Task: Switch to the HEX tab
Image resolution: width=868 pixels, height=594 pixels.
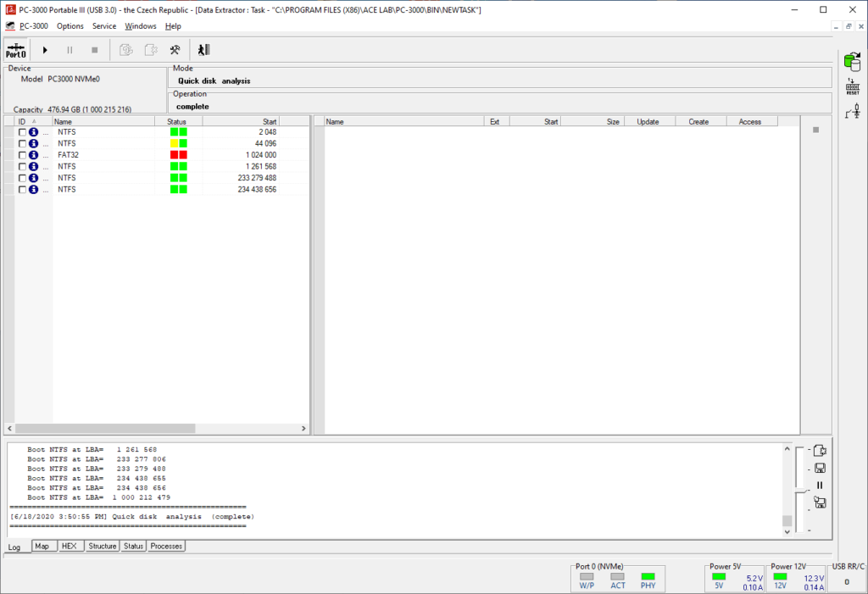Action: click(x=70, y=547)
